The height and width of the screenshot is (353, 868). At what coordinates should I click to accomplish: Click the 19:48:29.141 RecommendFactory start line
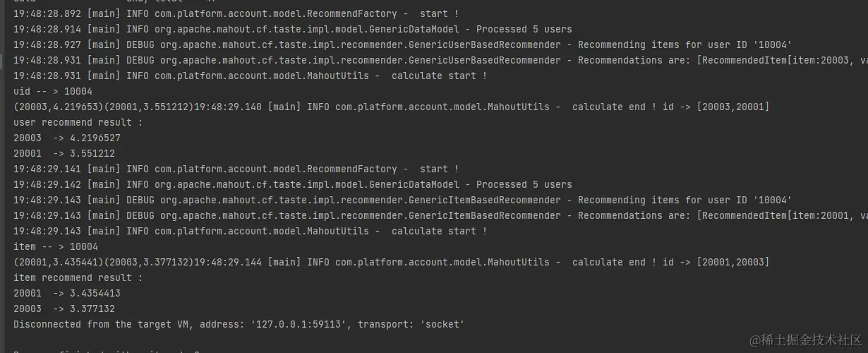coord(236,169)
